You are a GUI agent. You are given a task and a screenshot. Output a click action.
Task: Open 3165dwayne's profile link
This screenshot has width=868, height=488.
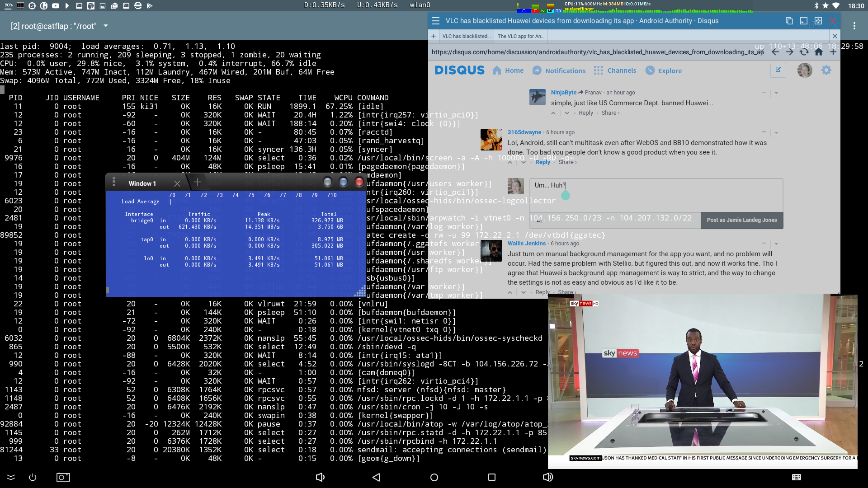point(524,132)
